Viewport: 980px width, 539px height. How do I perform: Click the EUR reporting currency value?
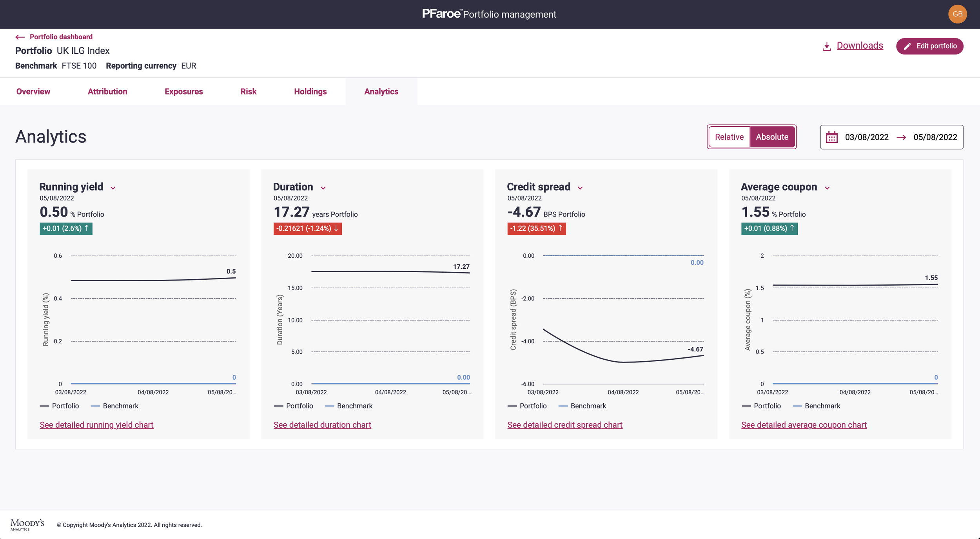(189, 66)
